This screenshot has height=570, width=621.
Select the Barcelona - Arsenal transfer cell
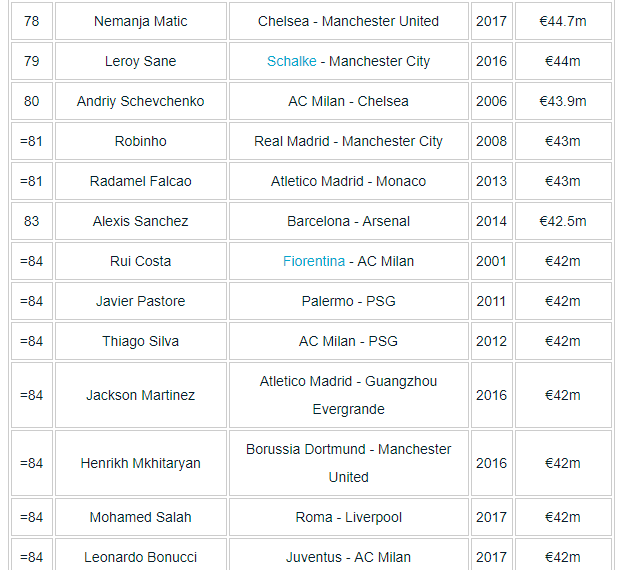coord(348,221)
